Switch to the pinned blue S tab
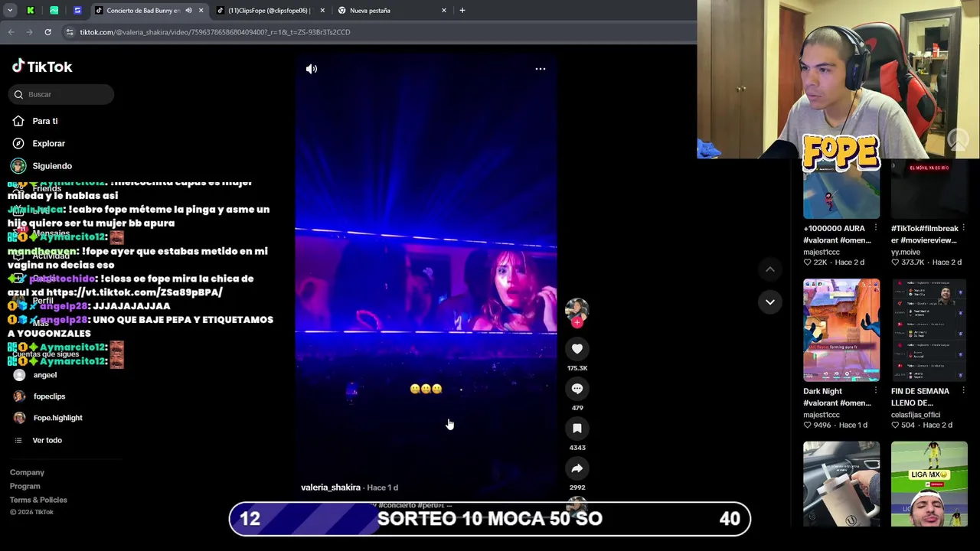 77,11
